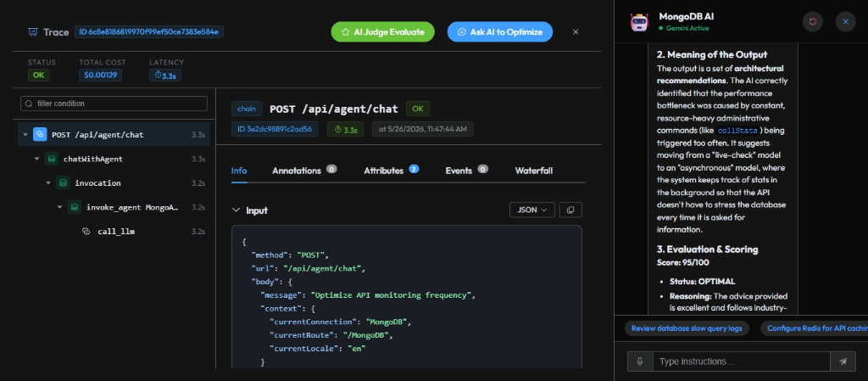Screen dimensions: 868x381
Task: Click the timestamp at 5/26/2026, 11:47:44 AM
Action: [422, 130]
